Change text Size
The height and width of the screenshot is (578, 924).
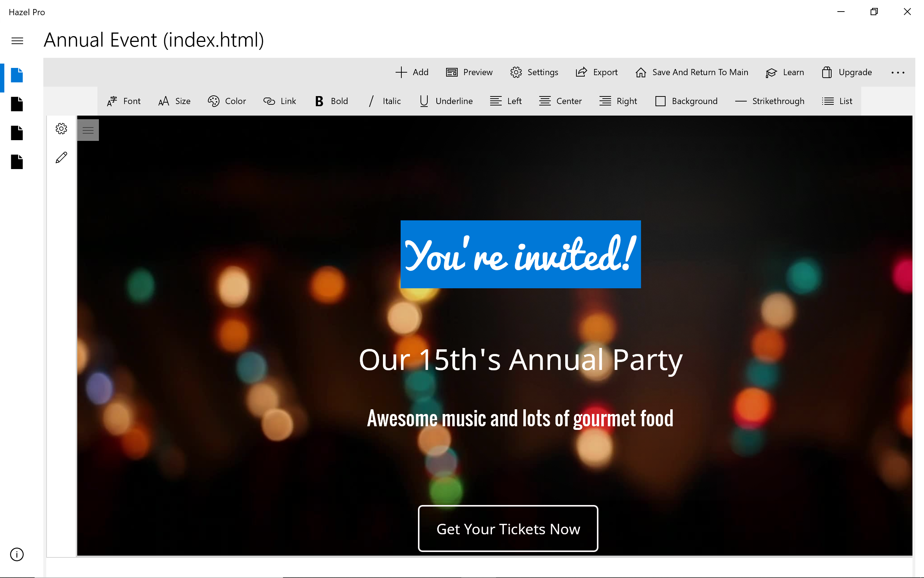(x=174, y=101)
